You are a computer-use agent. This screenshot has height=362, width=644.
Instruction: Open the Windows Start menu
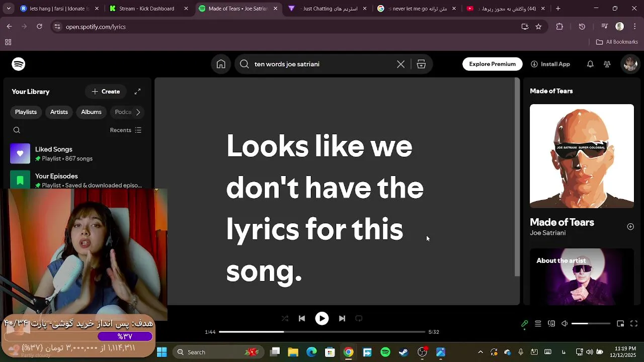162,352
